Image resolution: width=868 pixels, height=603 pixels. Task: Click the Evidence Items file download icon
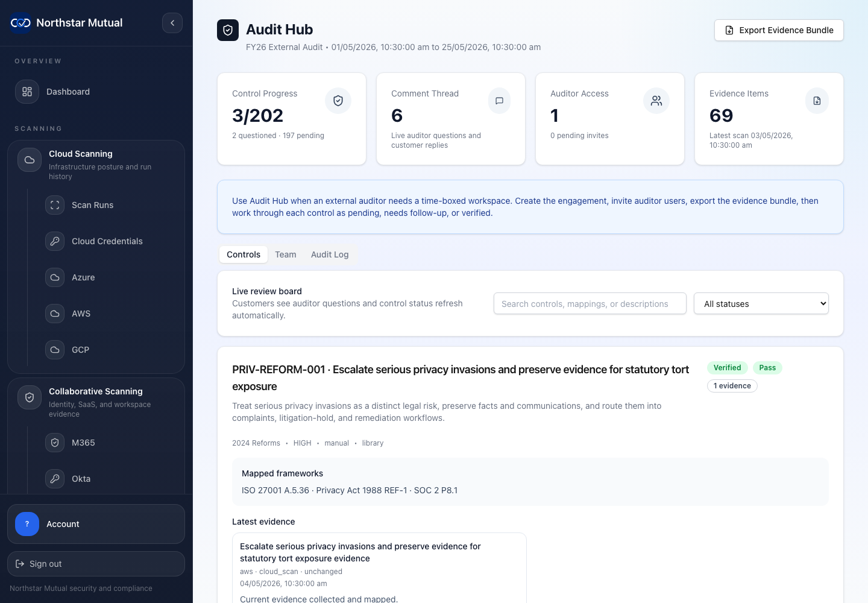817,101
